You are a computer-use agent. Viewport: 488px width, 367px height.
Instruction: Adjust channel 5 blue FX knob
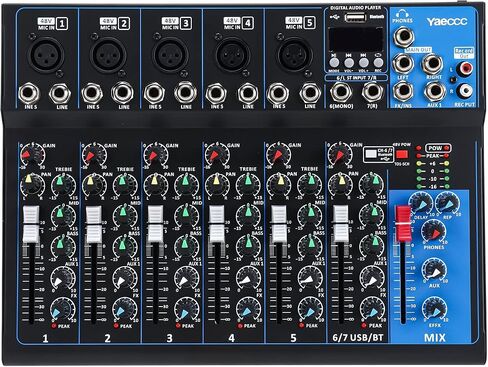coord(310,309)
